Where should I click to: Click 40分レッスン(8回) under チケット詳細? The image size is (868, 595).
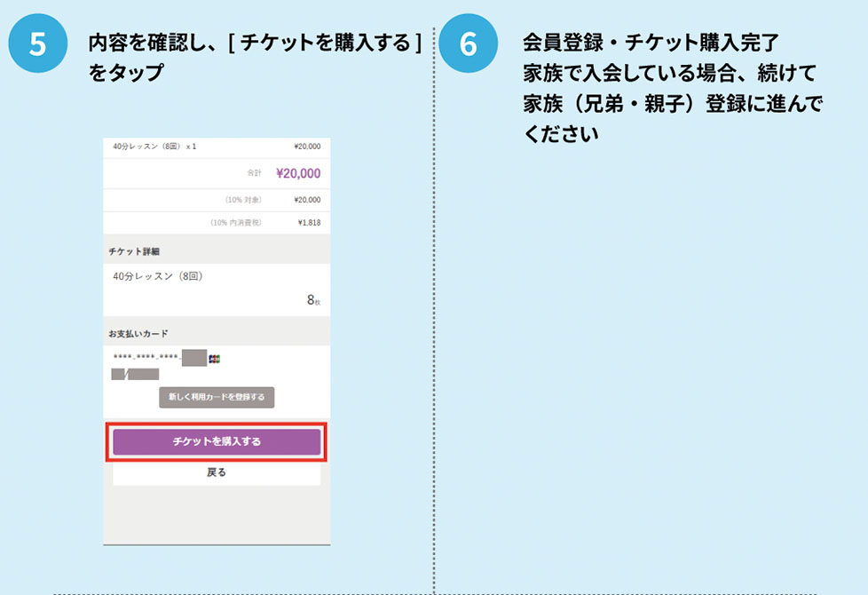[x=158, y=276]
